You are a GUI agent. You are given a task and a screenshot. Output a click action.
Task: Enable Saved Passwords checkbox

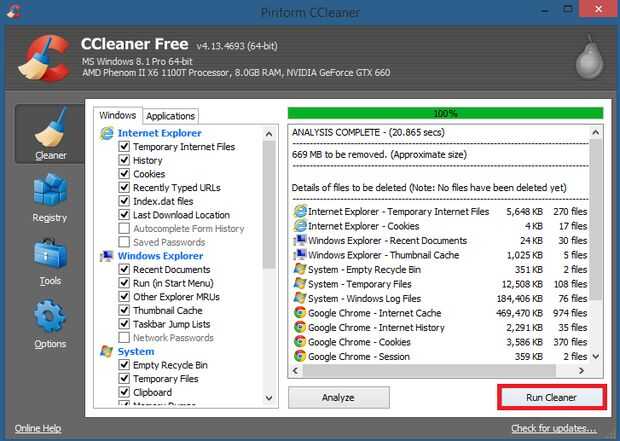click(124, 242)
